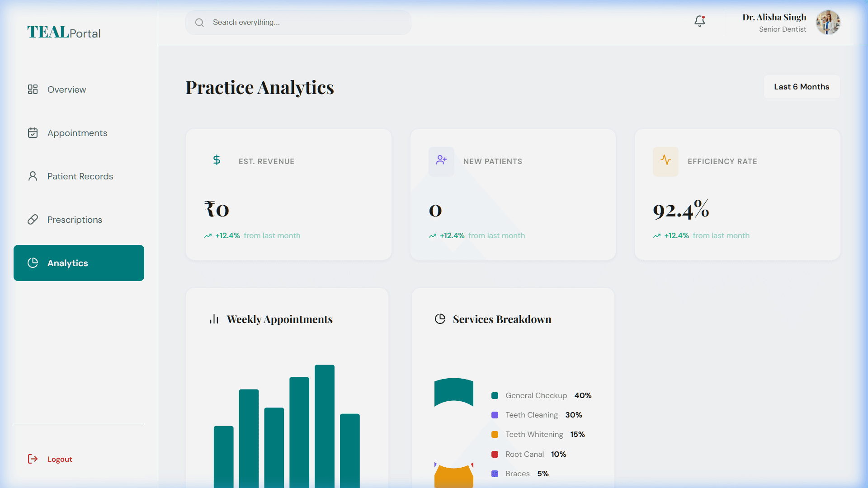
Task: Click the EFFICIENCY RATE label
Action: click(x=722, y=161)
